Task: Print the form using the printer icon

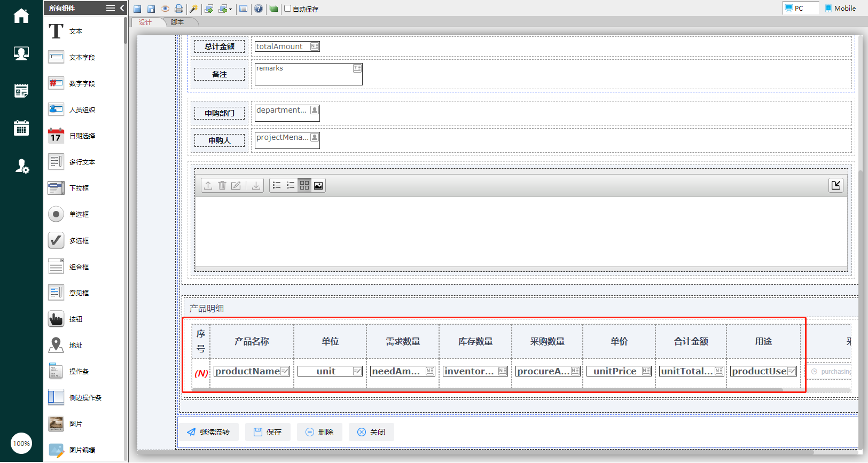Action: point(179,9)
